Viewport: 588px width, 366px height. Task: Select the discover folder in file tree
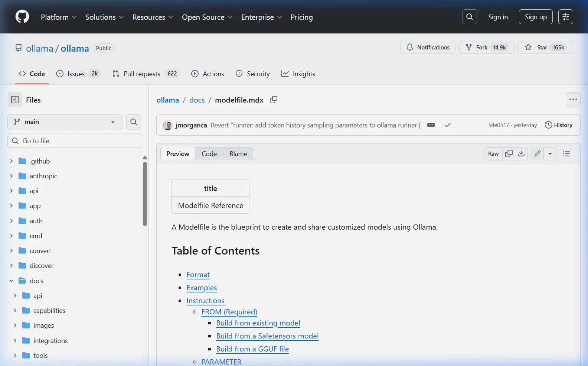(42, 265)
